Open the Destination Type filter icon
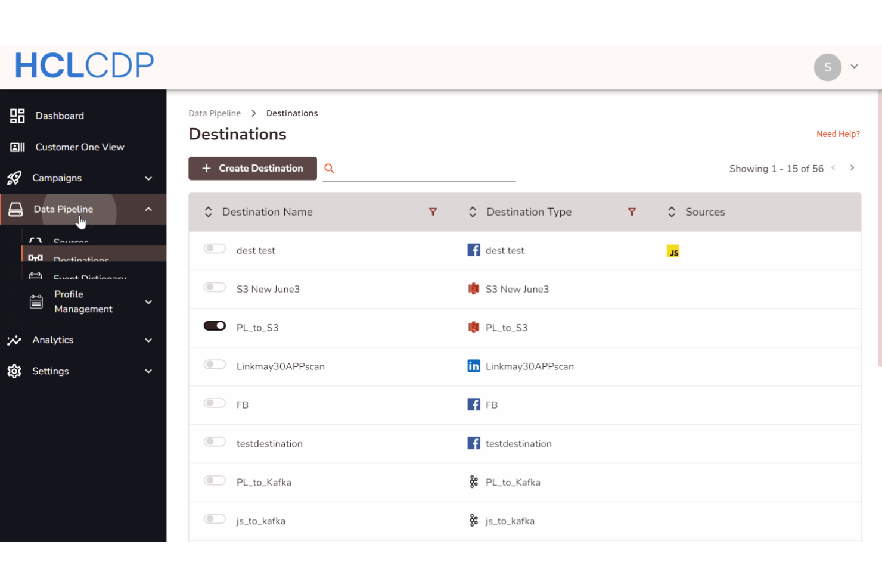 [x=632, y=211]
